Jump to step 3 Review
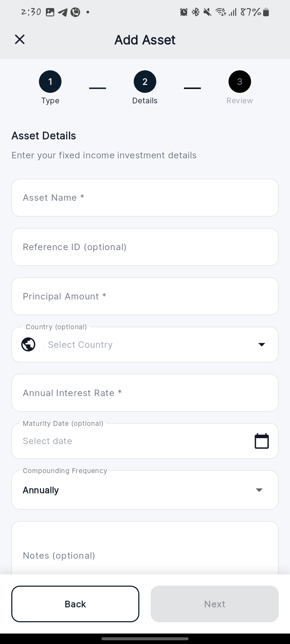 (240, 82)
